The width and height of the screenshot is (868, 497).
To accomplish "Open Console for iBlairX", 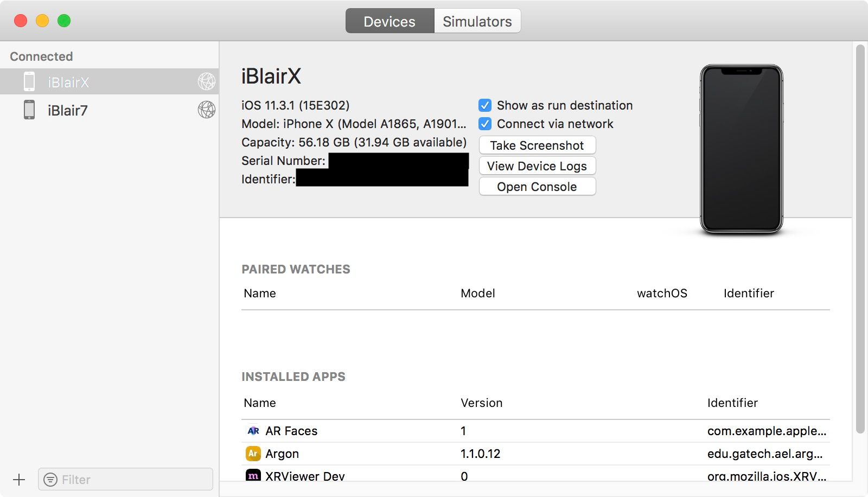I will (537, 186).
